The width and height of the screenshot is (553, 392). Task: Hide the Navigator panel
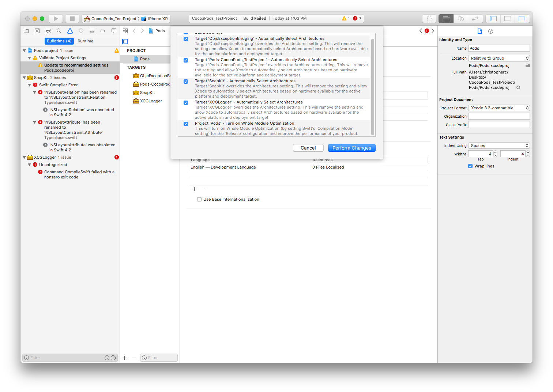(493, 19)
